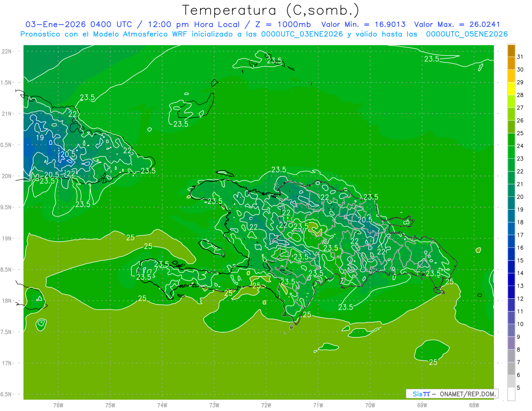The width and height of the screenshot is (532, 411).
Task: Click the '21N' latitude axis label
Action: 7,114
